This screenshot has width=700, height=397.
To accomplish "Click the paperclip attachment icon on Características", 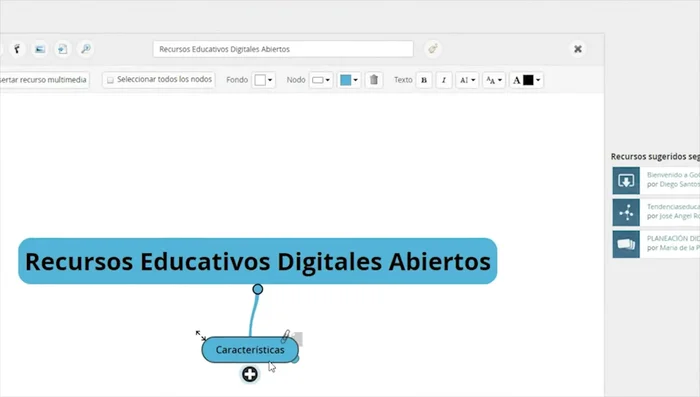I will click(285, 336).
